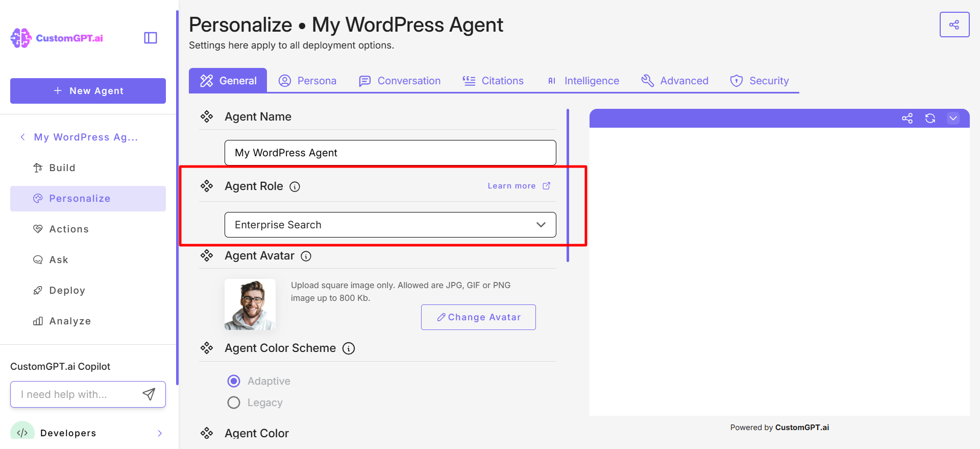Open the Actions menu item text
This screenshot has width=980, height=449.
[x=69, y=229]
